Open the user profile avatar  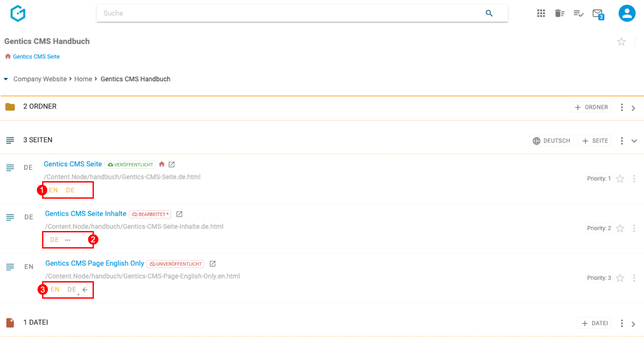pyautogui.click(x=627, y=13)
